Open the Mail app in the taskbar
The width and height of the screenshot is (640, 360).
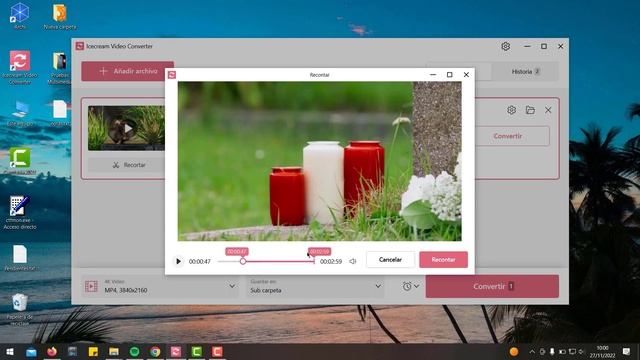[x=31, y=351]
